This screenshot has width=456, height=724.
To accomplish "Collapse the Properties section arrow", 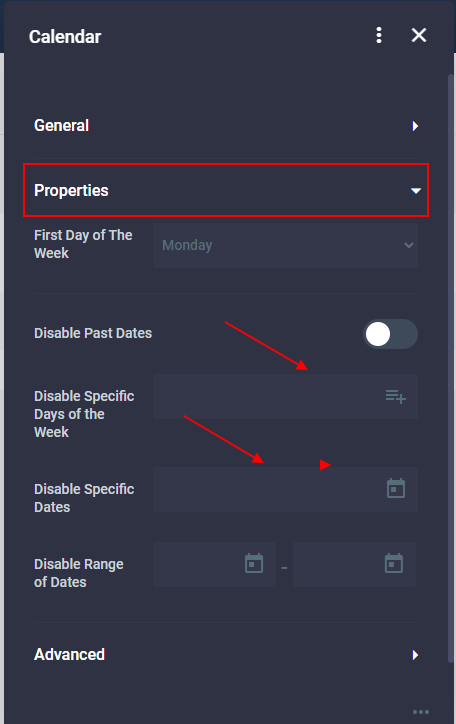I will tap(416, 191).
